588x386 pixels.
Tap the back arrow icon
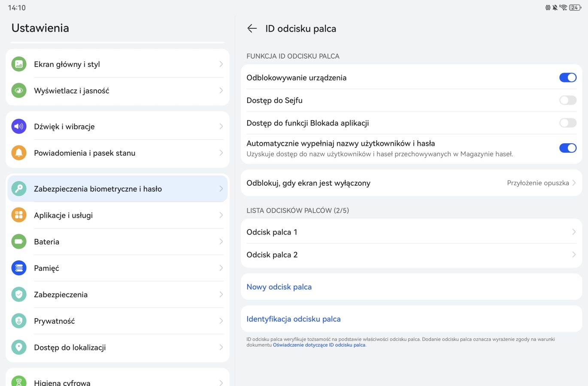coord(252,29)
